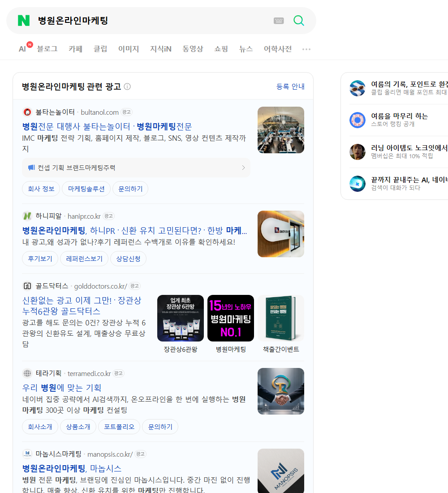Switch to the 블로그 tab
The width and height of the screenshot is (448, 493).
click(47, 49)
